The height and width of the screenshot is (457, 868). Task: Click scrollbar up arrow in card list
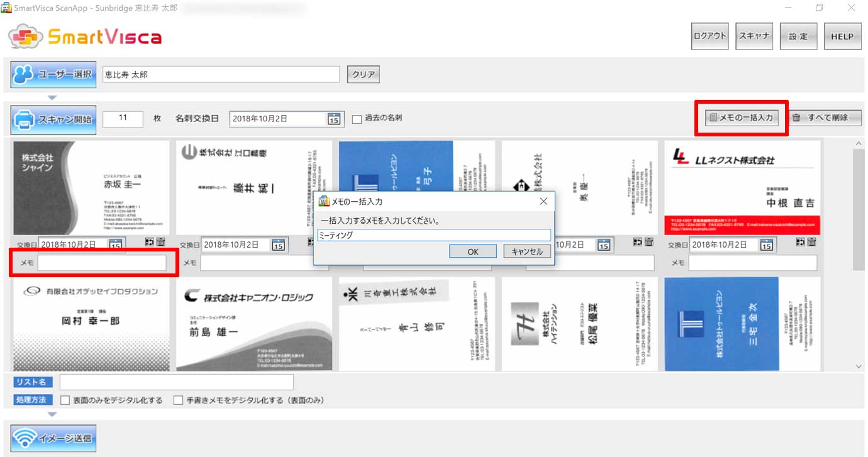pyautogui.click(x=859, y=144)
